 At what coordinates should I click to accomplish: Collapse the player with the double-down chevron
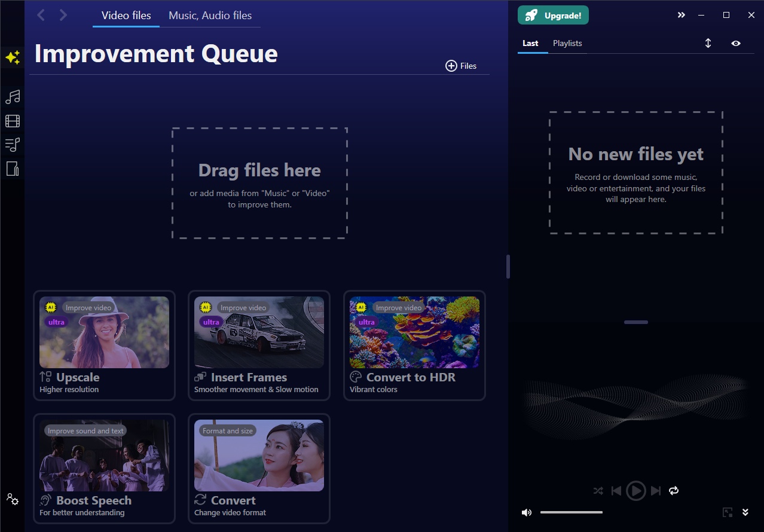745,512
